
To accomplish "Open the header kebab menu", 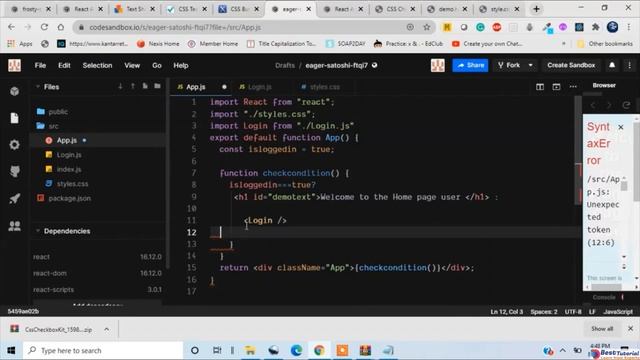I will (629, 65).
